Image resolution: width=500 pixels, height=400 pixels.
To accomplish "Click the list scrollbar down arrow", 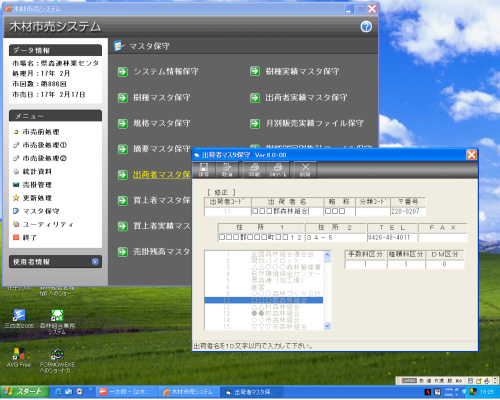I will [327, 326].
